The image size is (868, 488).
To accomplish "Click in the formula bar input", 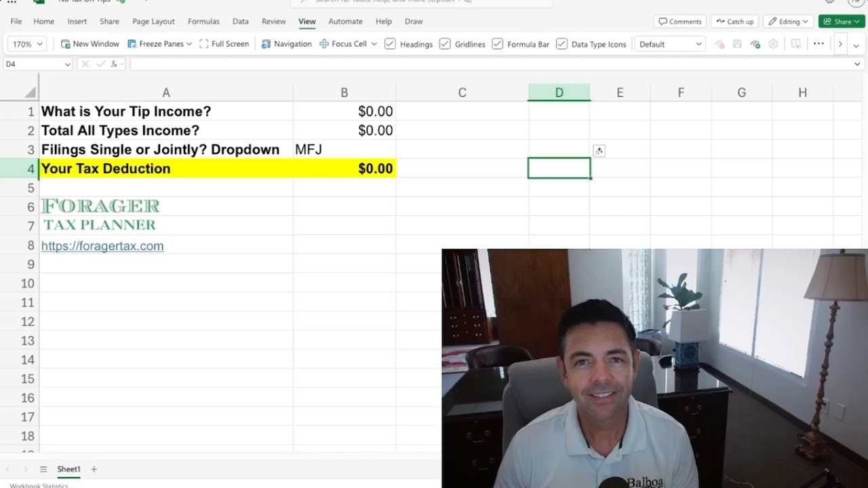I will click(491, 64).
